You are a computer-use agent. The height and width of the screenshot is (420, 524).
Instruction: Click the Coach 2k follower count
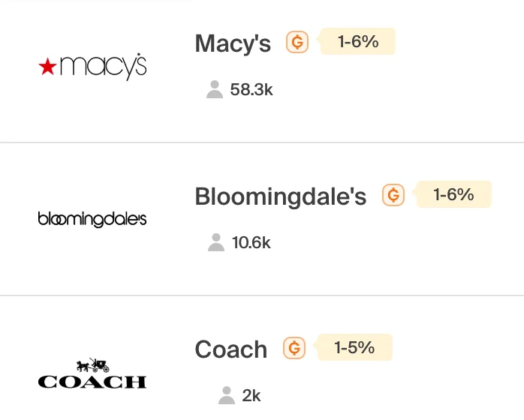(251, 396)
